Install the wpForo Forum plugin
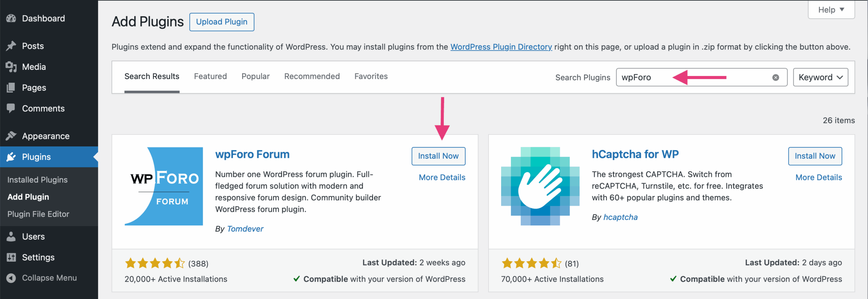Screen dimensions: 868x299 click(x=438, y=156)
